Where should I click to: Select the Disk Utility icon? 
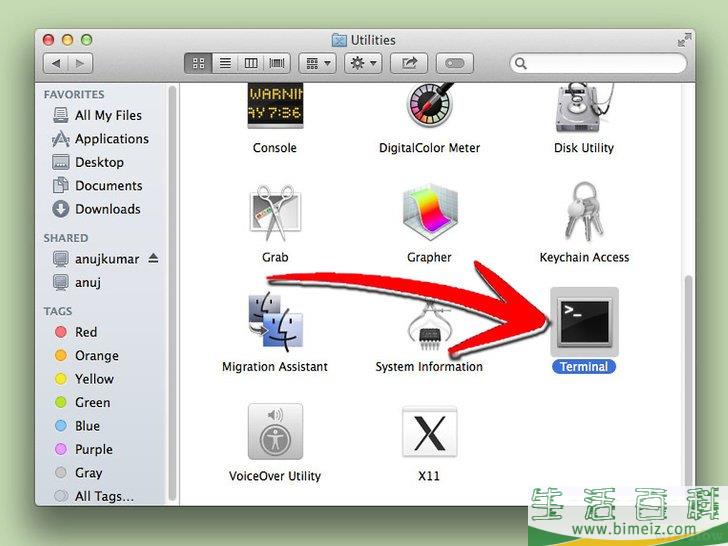584,107
